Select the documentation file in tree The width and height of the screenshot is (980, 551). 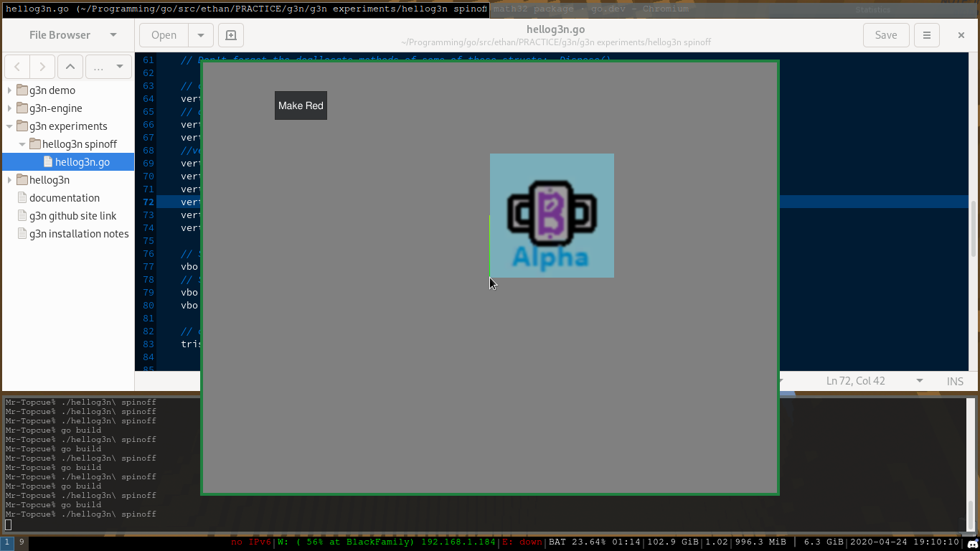[x=64, y=198]
